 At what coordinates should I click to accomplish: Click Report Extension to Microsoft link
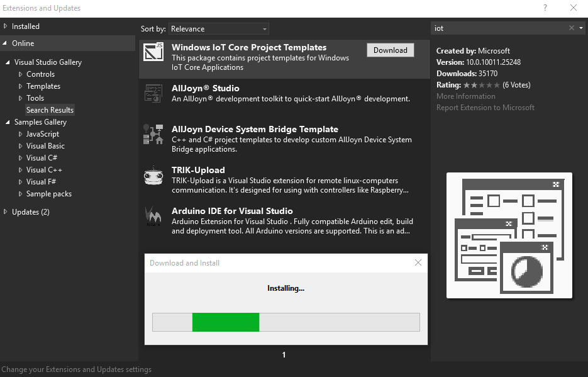[x=485, y=108]
